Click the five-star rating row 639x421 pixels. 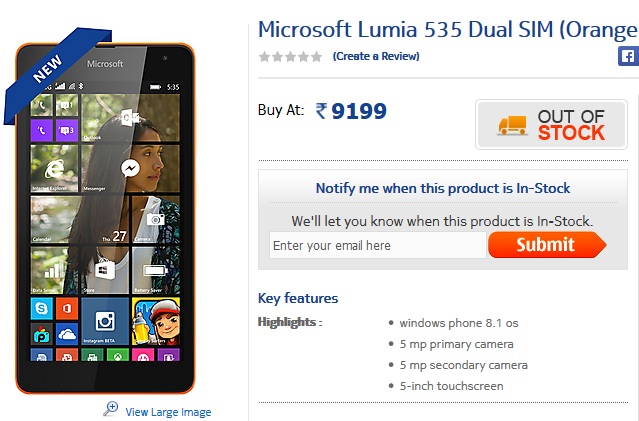click(x=290, y=56)
